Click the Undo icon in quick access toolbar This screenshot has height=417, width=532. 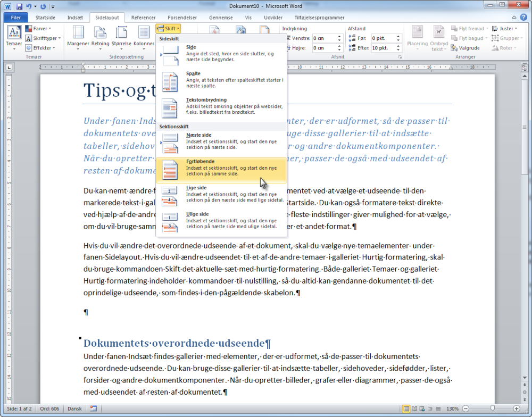pos(29,6)
